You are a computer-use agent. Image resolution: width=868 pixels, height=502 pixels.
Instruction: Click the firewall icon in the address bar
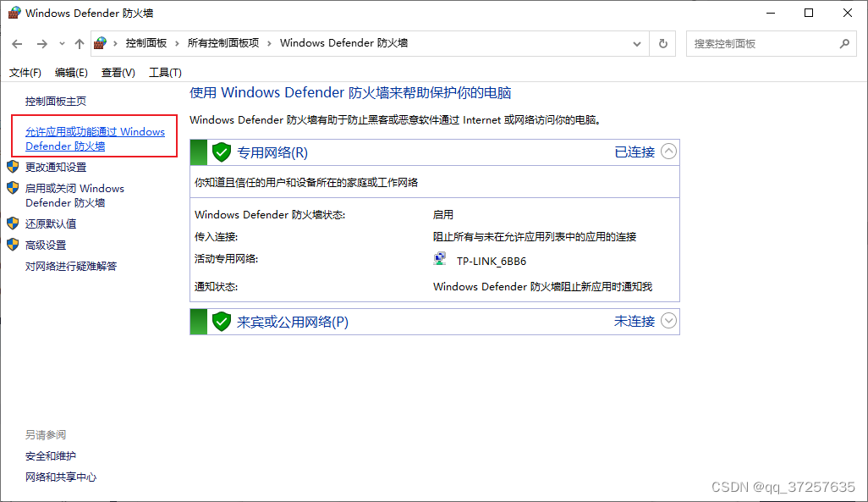[100, 42]
